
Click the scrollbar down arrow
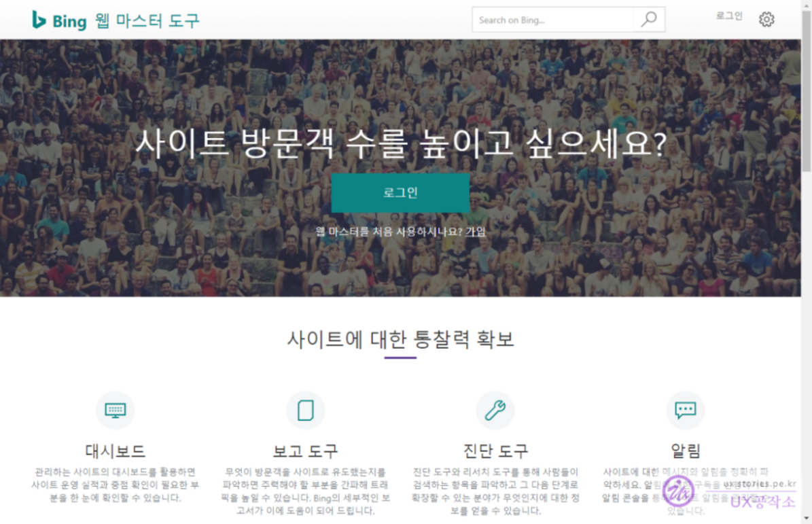point(807,518)
